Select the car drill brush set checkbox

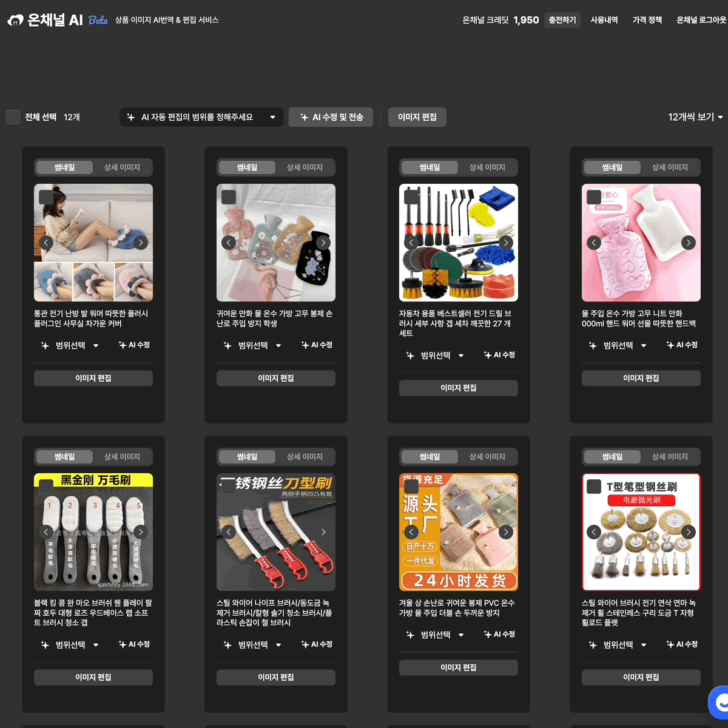tap(411, 197)
